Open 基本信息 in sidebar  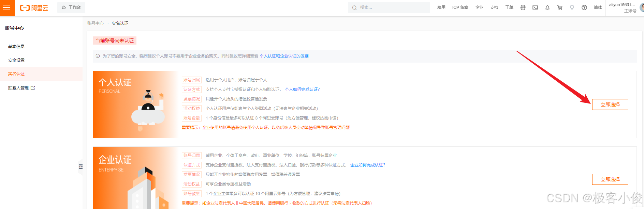pyautogui.click(x=16, y=47)
